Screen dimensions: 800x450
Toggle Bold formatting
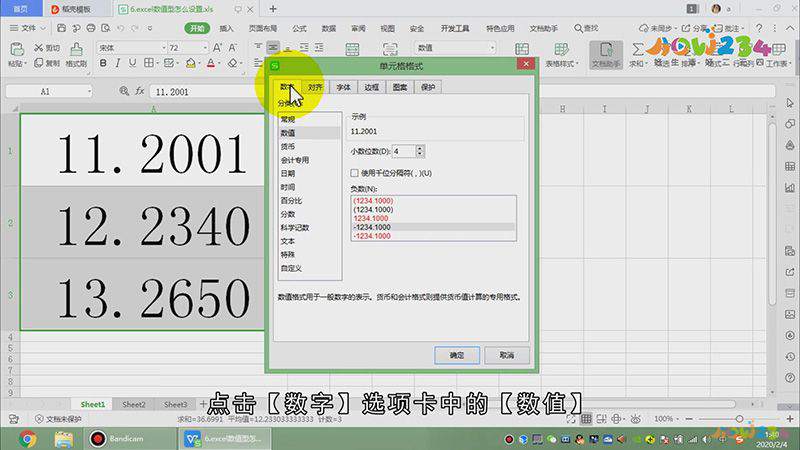click(103, 63)
